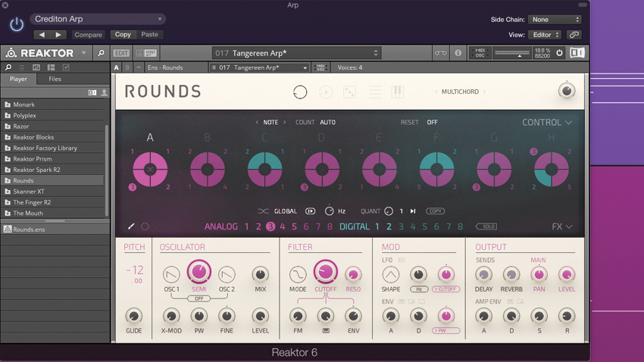This screenshot has height=362, width=644.
Task: Open the panel snapshot dropdown under toolbar
Action: 259,67
